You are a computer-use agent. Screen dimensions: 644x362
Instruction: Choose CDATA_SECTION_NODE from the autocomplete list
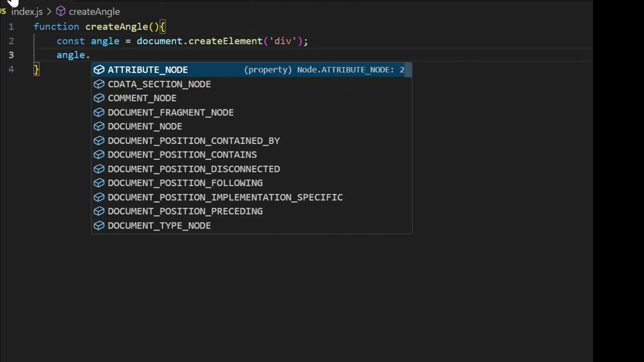pyautogui.click(x=159, y=84)
